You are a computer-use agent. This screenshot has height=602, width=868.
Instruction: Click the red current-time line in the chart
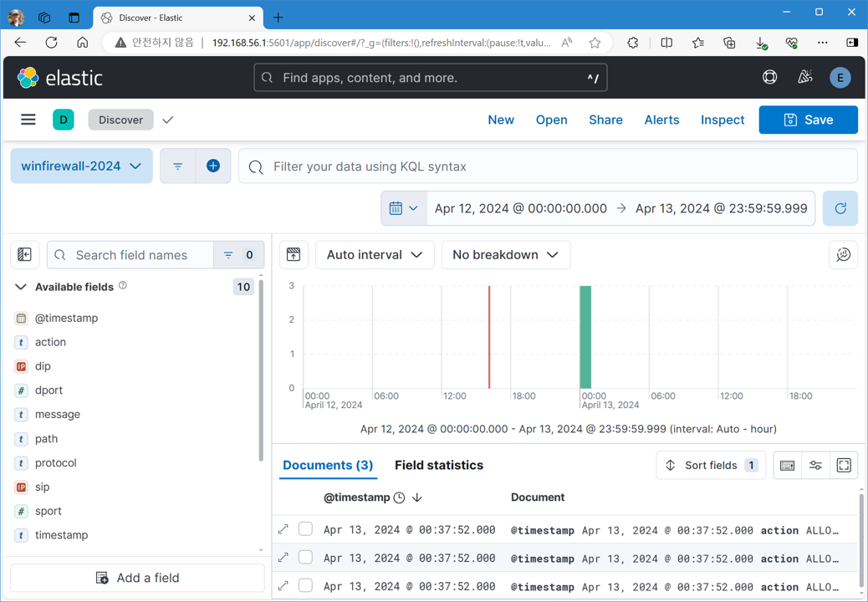point(489,337)
